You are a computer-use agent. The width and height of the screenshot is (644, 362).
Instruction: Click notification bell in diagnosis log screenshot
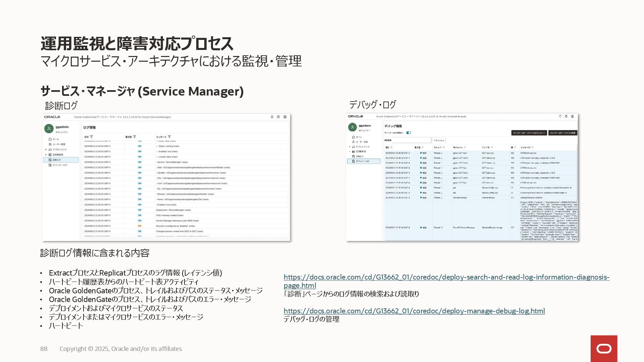(x=272, y=117)
